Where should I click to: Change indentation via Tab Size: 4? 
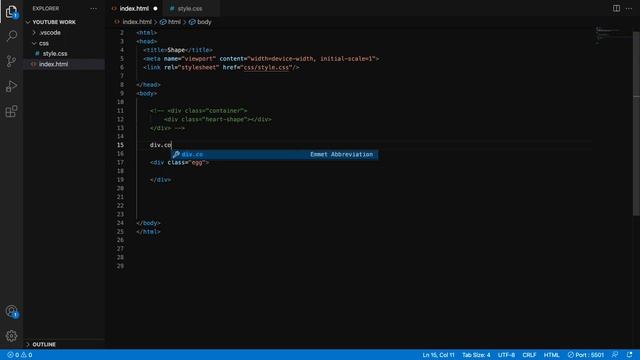click(x=476, y=355)
